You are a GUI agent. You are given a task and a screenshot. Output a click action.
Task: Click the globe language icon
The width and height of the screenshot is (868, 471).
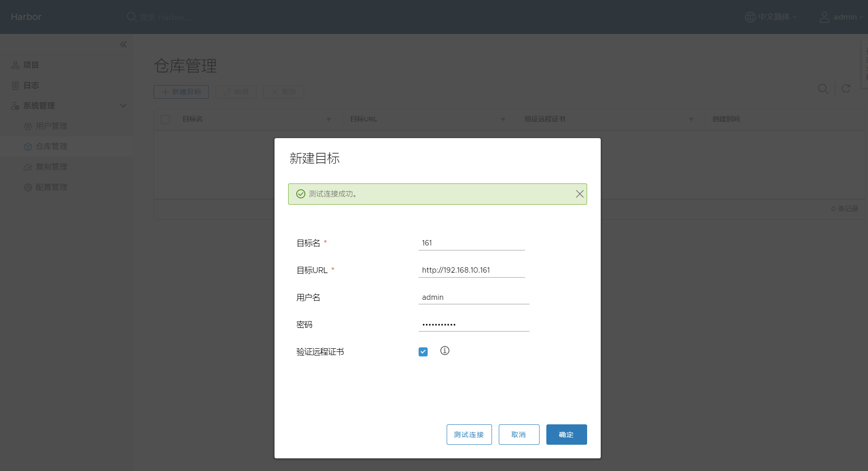coord(750,17)
